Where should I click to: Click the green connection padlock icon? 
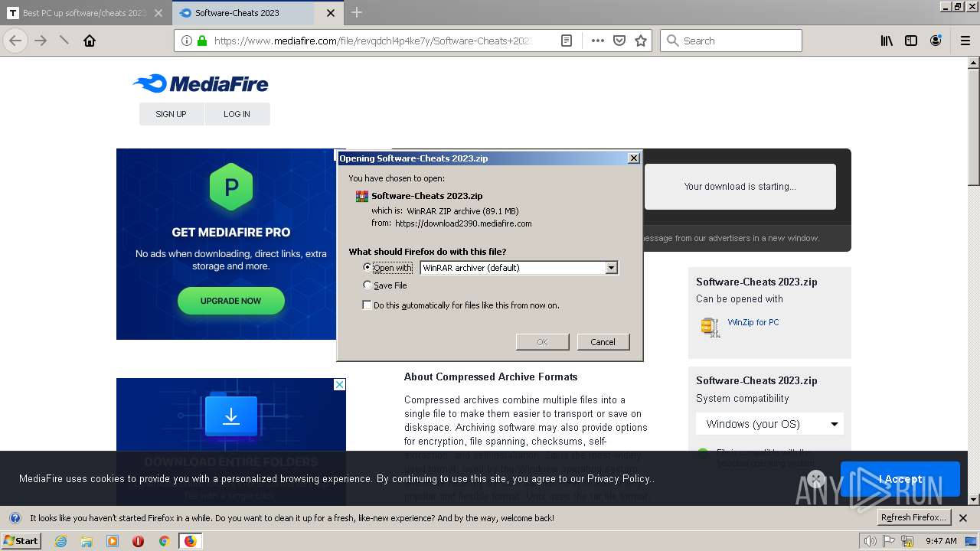[x=202, y=41]
